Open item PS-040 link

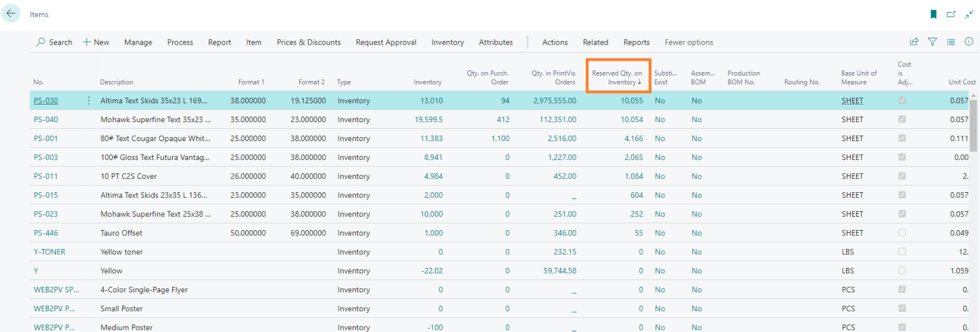(45, 119)
